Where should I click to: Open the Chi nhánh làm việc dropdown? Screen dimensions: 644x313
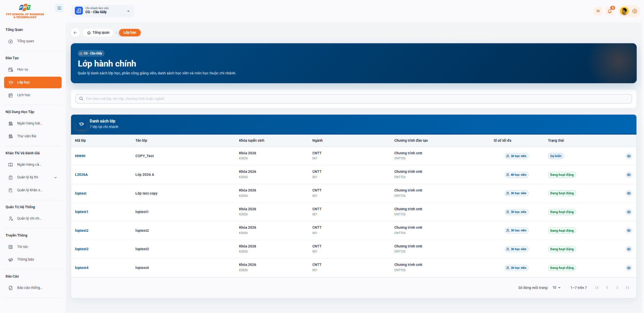103,11
